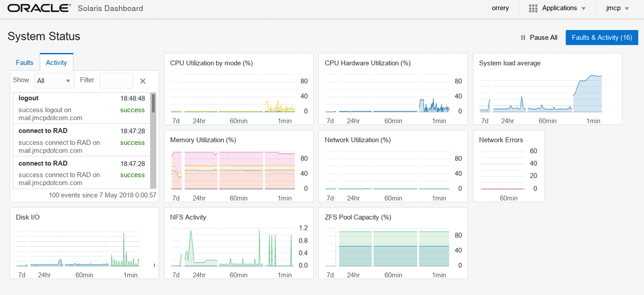Click the System Status heading
The width and height of the screenshot is (644, 295).
[x=44, y=36]
